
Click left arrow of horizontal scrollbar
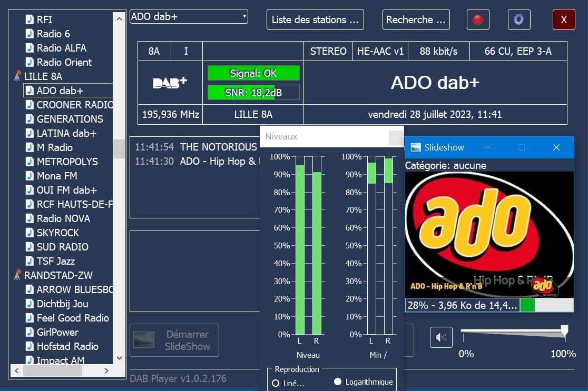[x=16, y=370]
